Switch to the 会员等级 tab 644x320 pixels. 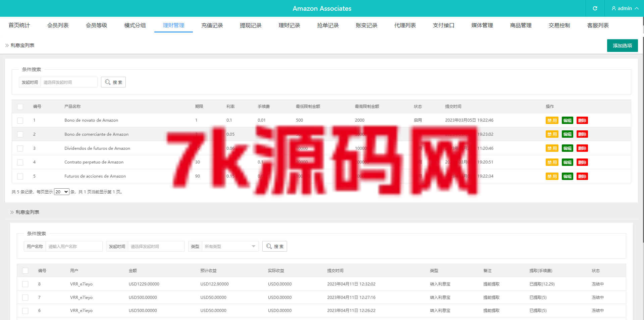pyautogui.click(x=96, y=25)
